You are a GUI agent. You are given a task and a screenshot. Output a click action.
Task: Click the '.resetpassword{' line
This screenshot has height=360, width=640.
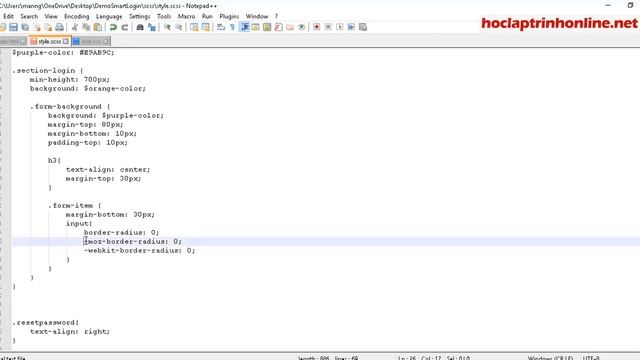[x=45, y=322]
